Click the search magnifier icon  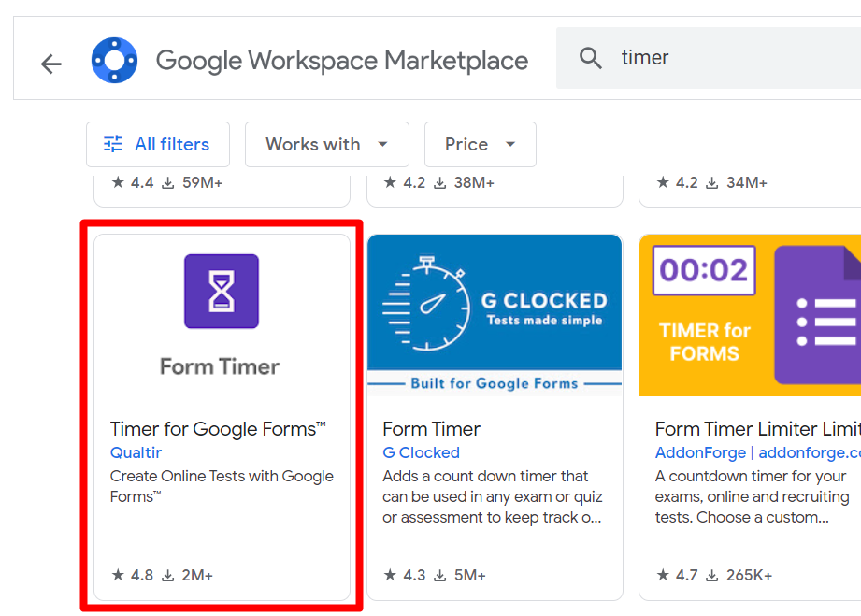coord(590,58)
